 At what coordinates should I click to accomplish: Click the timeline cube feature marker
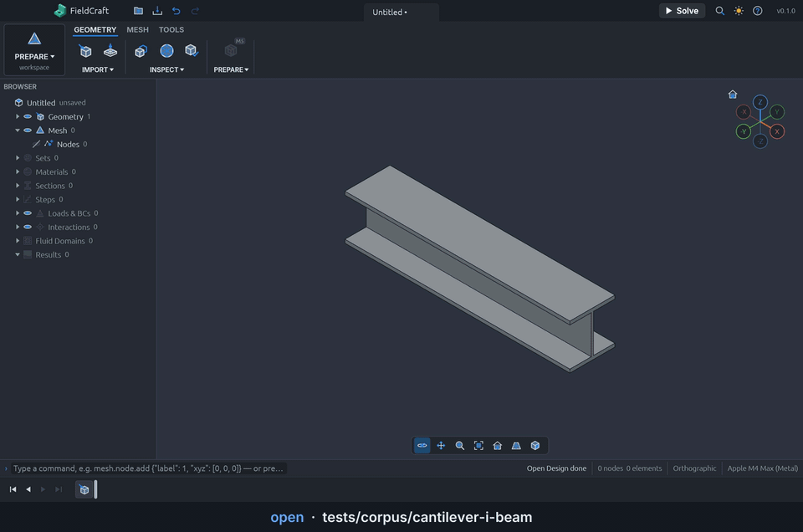click(84, 489)
